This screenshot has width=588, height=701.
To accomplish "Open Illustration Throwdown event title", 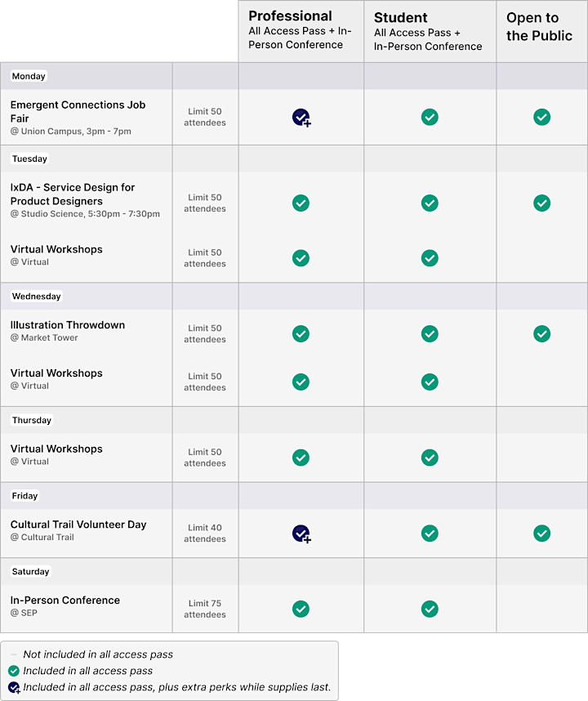I will pos(68,325).
